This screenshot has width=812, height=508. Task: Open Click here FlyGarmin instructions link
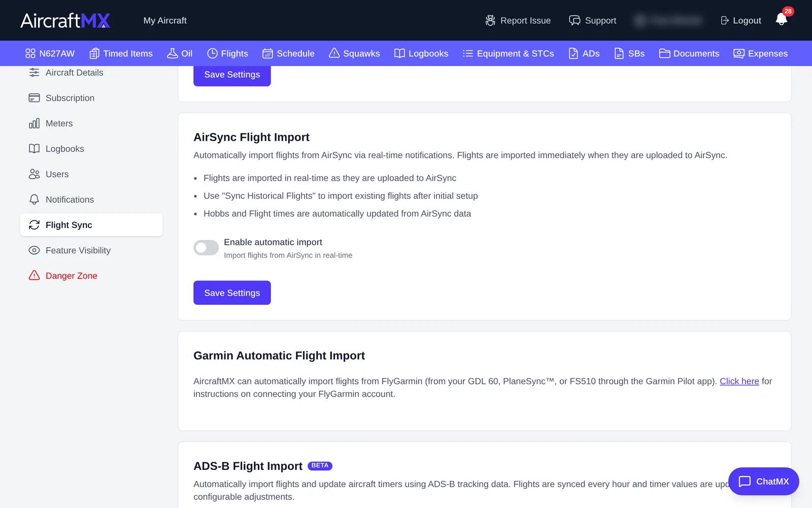739,381
